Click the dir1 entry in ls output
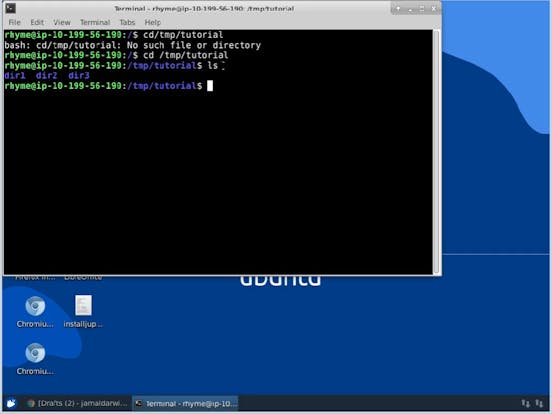The height and width of the screenshot is (414, 552). (x=15, y=75)
